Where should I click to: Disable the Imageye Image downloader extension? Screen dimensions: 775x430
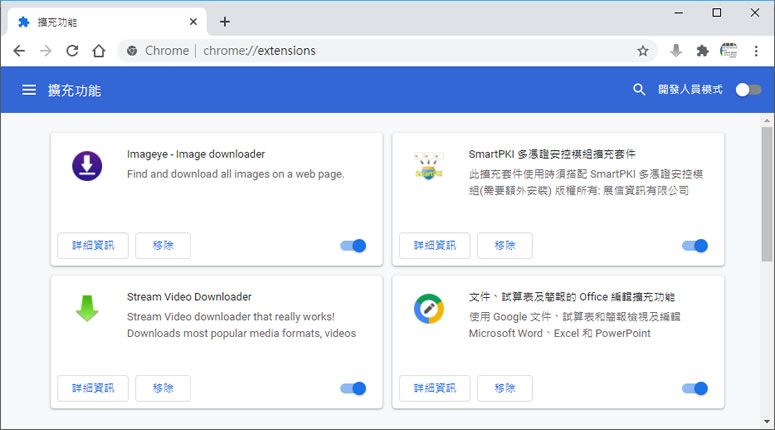(x=353, y=246)
